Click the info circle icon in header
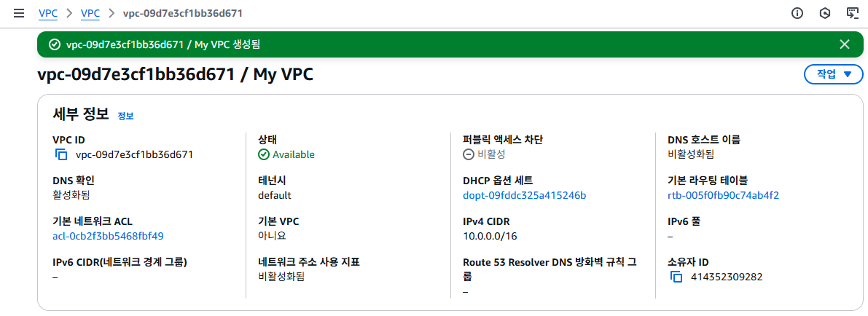 (797, 13)
